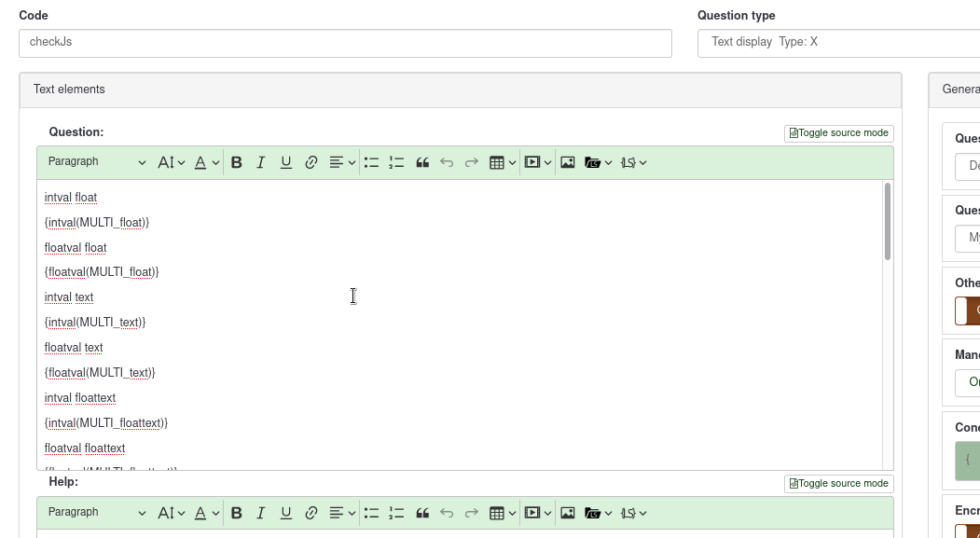The height and width of the screenshot is (538, 980).
Task: Insert bulleted list in Question editor
Action: click(x=371, y=162)
